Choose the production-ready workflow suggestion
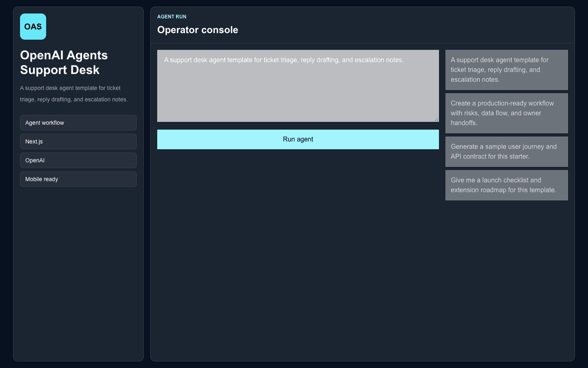This screenshot has width=588, height=368. pyautogui.click(x=507, y=113)
